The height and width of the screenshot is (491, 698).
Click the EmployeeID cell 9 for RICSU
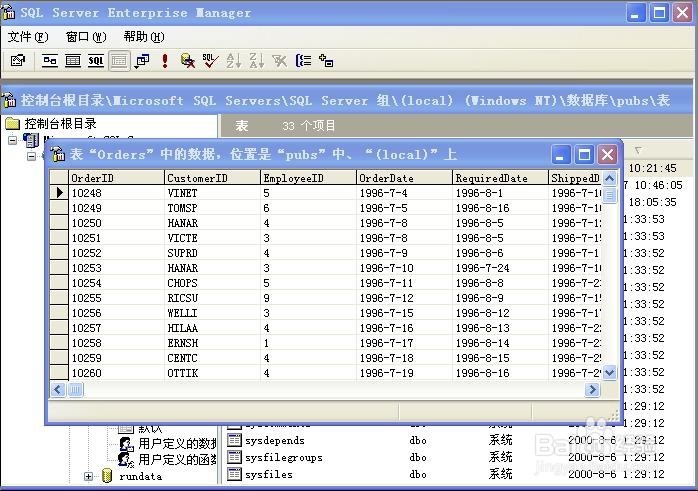[x=308, y=298]
